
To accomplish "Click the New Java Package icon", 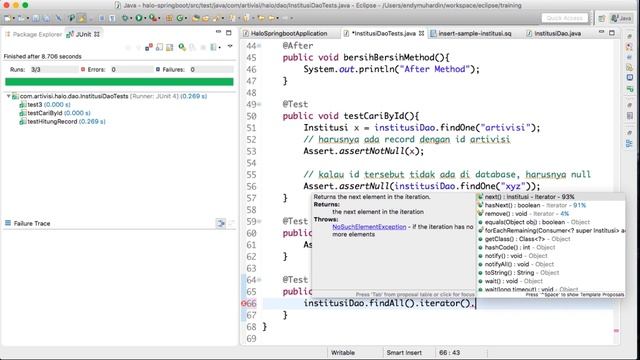I will pyautogui.click(x=169, y=18).
